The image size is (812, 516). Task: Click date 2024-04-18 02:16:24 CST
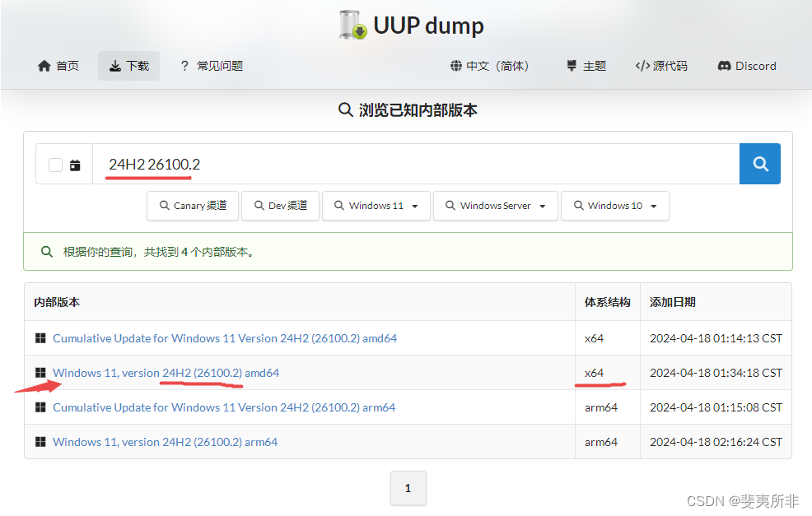[716, 441]
